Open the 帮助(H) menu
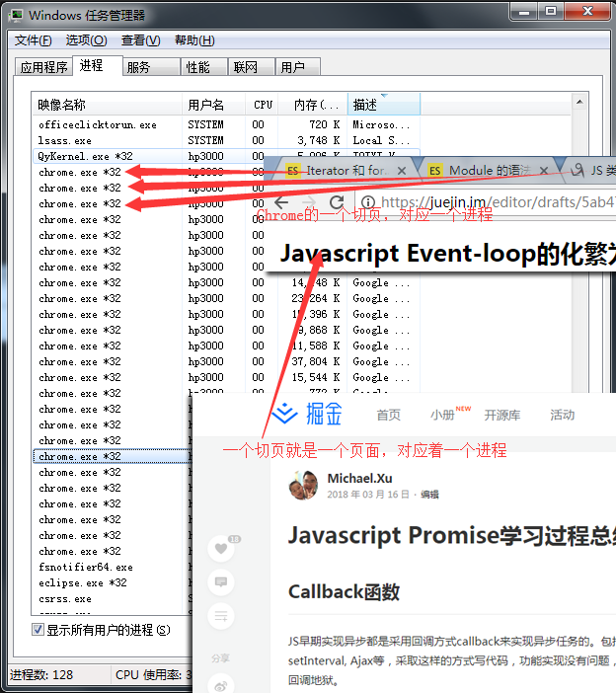The height and width of the screenshot is (693, 616). [194, 40]
